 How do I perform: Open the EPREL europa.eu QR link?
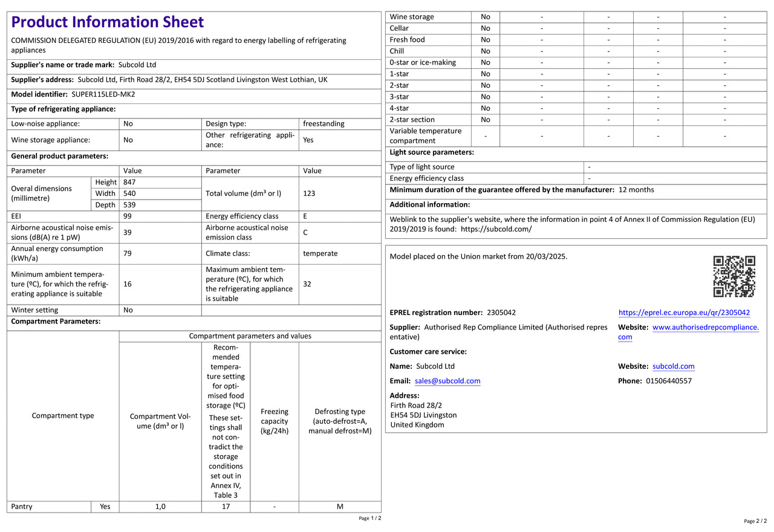(x=684, y=313)
